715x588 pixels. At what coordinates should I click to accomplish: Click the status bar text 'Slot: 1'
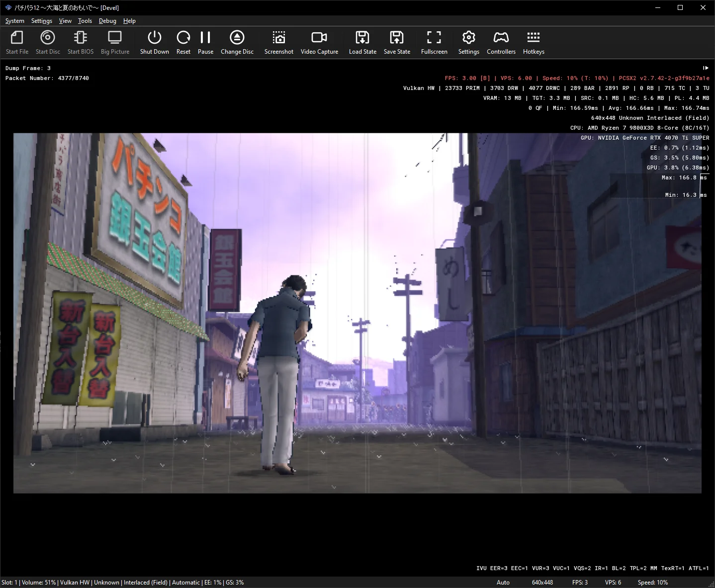(x=9, y=583)
